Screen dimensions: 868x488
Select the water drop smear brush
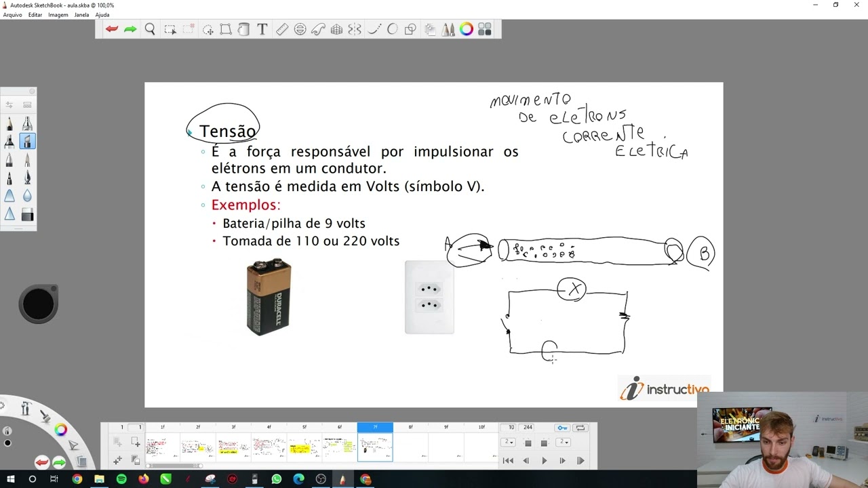pyautogui.click(x=27, y=196)
